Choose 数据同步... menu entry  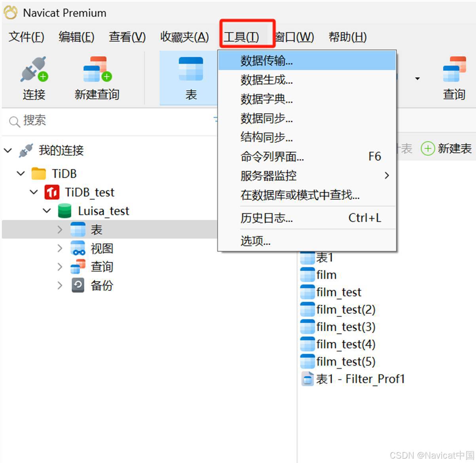[307, 118]
